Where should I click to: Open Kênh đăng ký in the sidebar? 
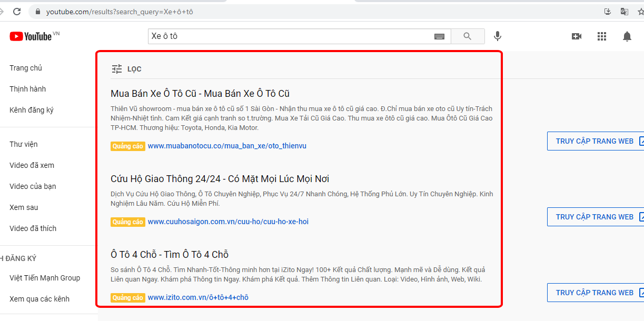32,110
